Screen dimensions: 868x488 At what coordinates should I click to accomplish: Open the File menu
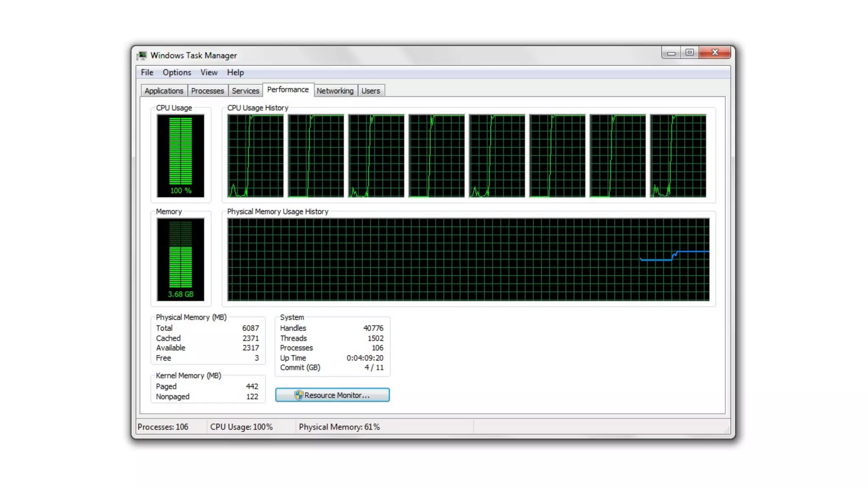[x=147, y=72]
